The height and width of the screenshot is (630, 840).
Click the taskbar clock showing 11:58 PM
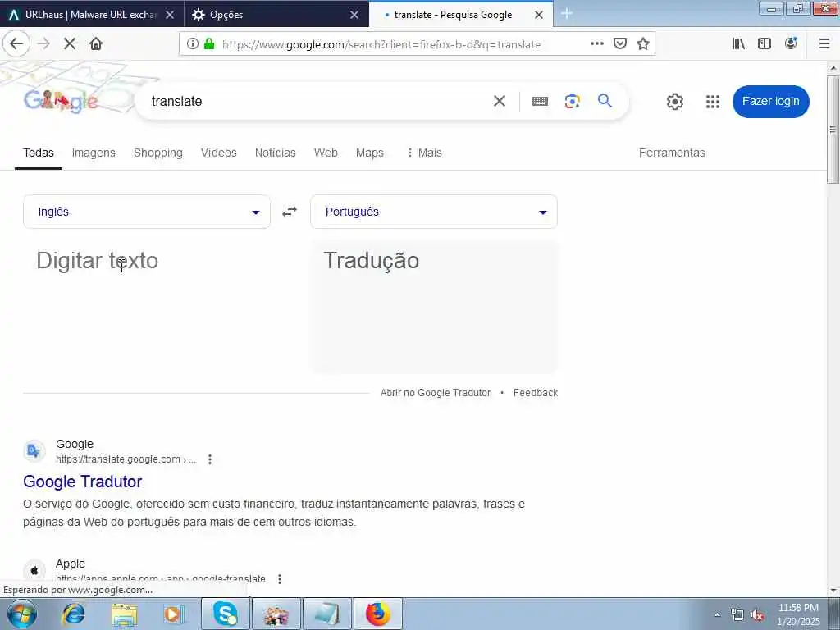[x=798, y=614]
